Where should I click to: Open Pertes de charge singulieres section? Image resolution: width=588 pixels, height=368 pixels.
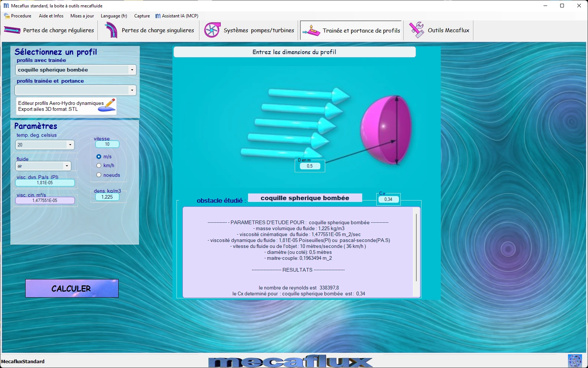149,30
